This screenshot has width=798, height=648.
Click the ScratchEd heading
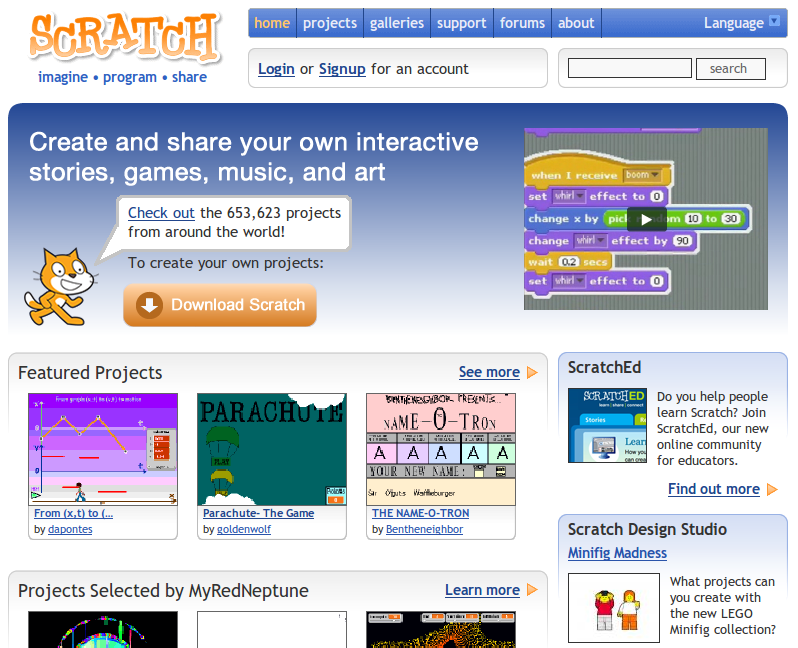coord(604,368)
